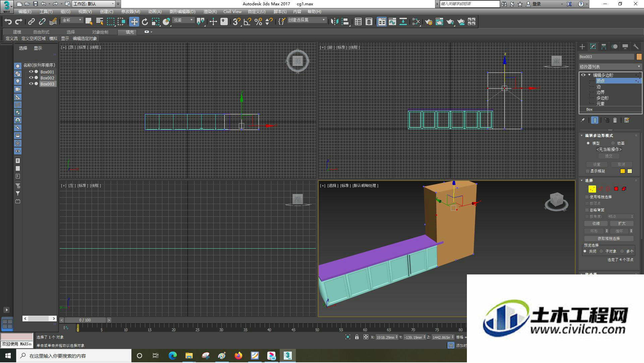Screen dimensions: 644x363
Task: Open the Utilities command panel tab
Action: (x=636, y=47)
